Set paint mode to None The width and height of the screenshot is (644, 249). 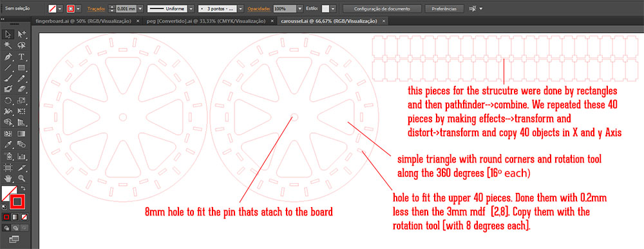coord(24,217)
